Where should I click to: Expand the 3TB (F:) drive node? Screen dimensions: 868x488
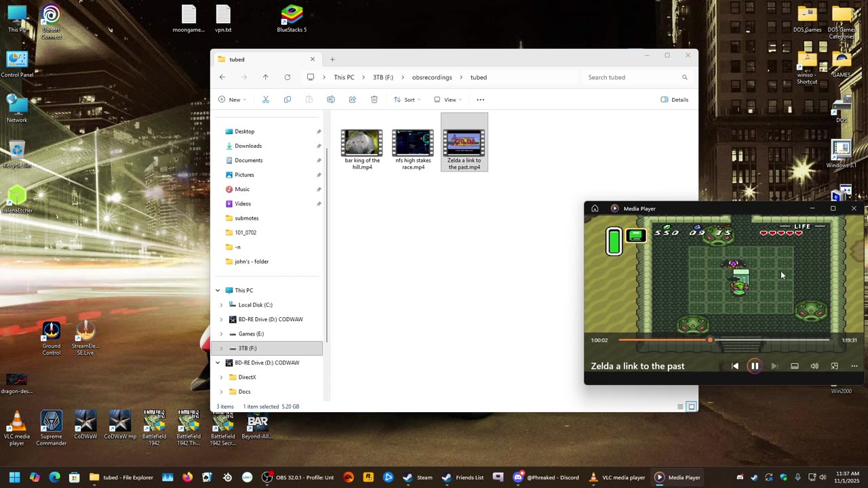221,348
